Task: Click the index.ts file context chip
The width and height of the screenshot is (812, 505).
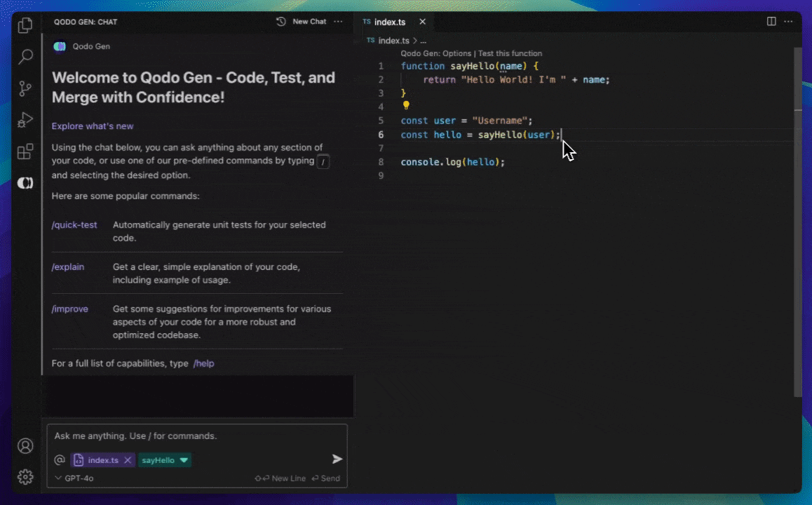Action: 102,460
